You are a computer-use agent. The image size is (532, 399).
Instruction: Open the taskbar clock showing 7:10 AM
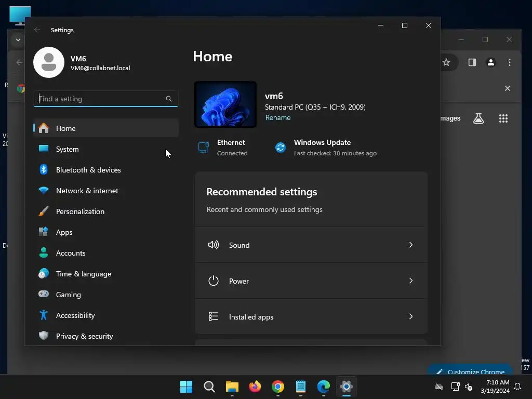click(495, 387)
